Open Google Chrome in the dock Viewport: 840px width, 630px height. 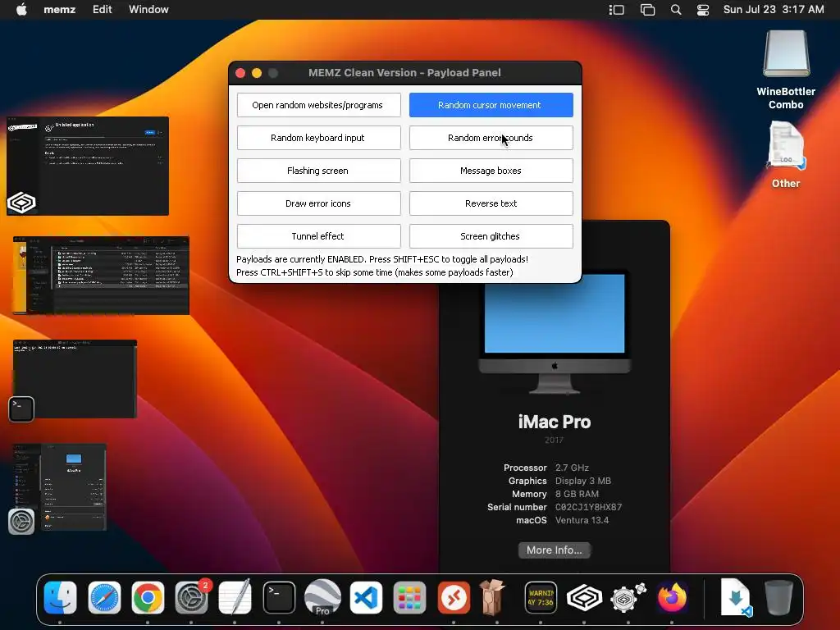tap(148, 597)
